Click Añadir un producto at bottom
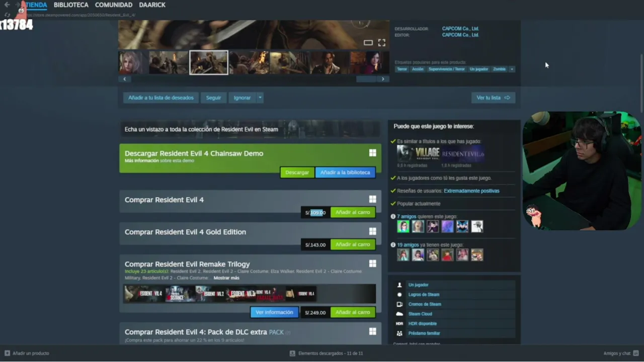The image size is (644, 362). click(27, 353)
